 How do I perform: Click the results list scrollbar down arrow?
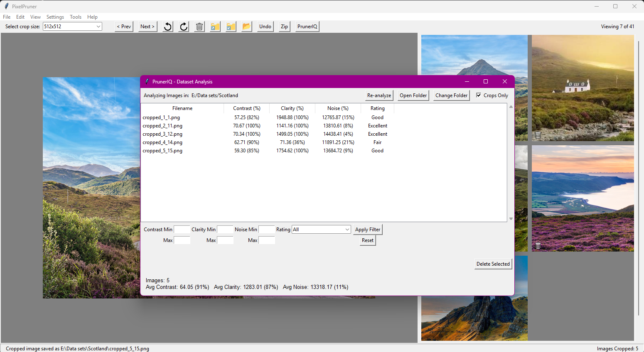(x=511, y=219)
